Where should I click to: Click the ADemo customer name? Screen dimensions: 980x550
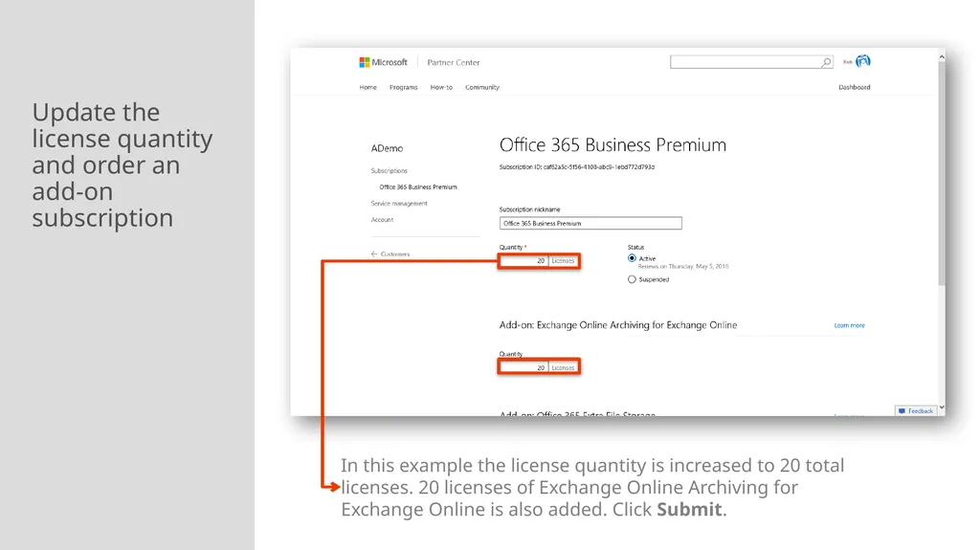[387, 149]
